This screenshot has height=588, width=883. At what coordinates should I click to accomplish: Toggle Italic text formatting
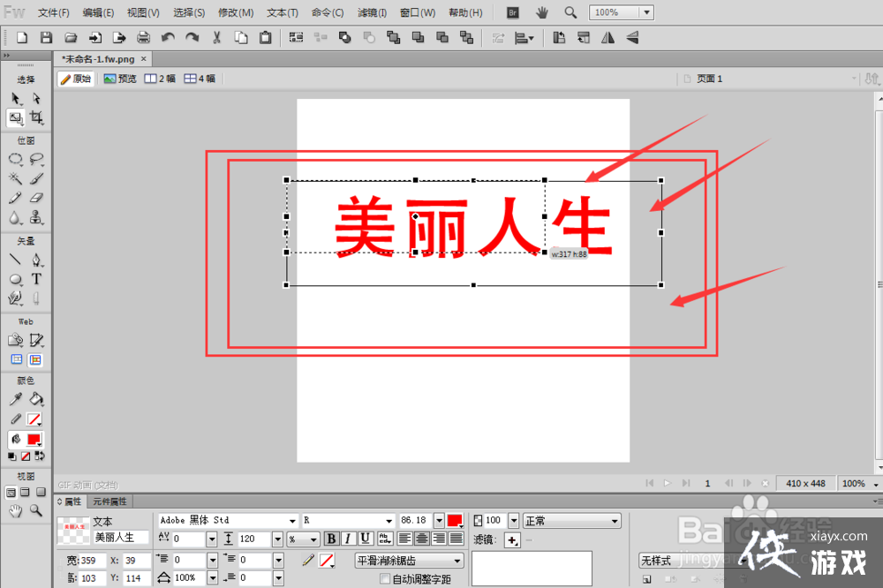[348, 539]
